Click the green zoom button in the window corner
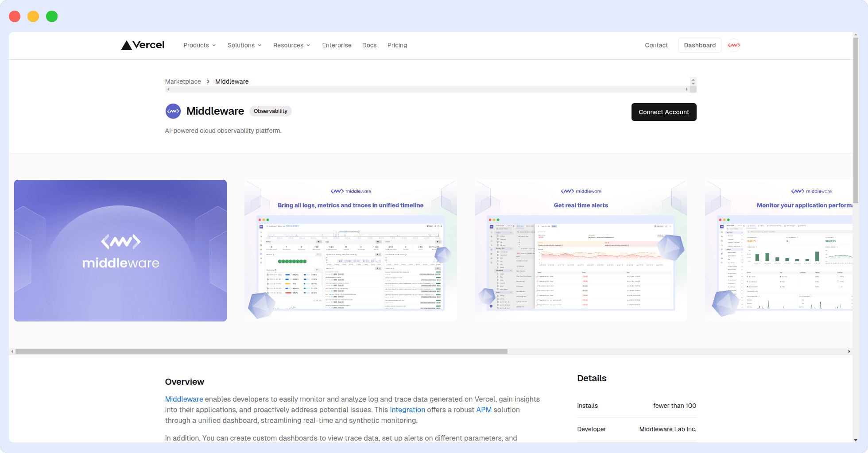This screenshot has width=868, height=453. (51, 16)
